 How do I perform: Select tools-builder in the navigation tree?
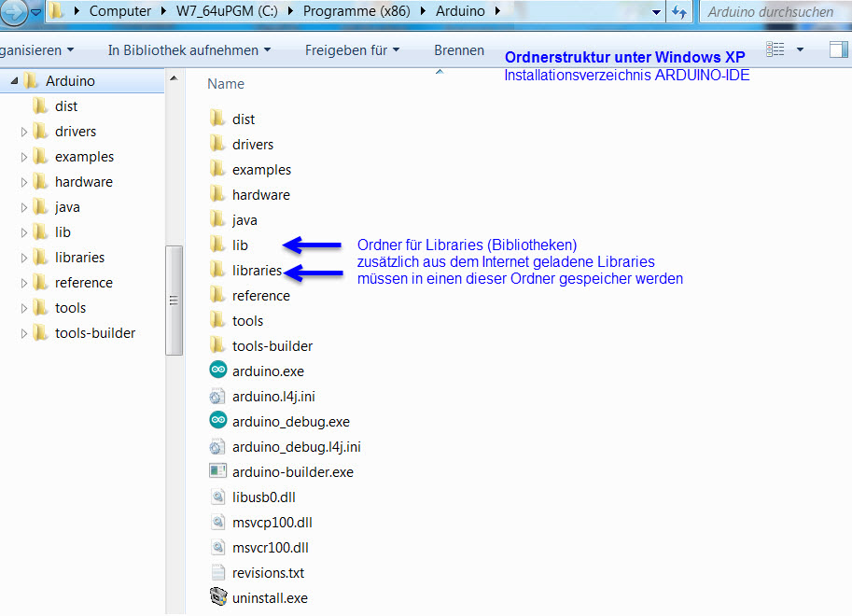pos(94,333)
